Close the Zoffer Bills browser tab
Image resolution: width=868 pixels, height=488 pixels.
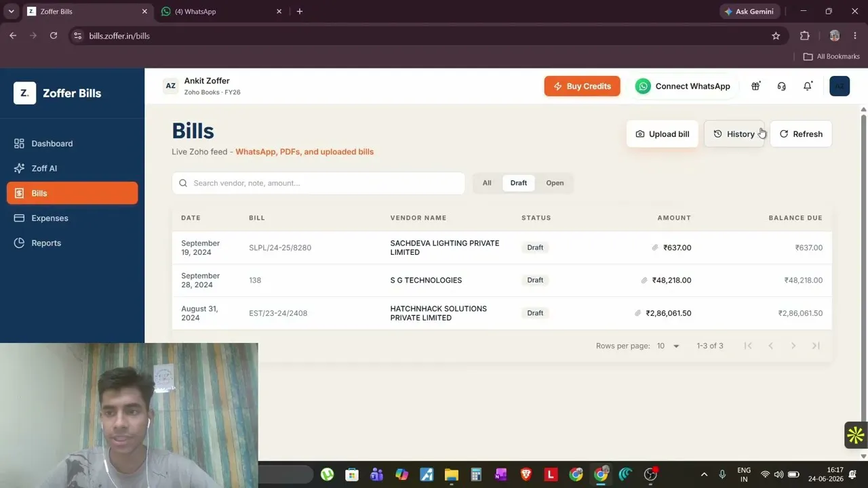click(x=144, y=12)
